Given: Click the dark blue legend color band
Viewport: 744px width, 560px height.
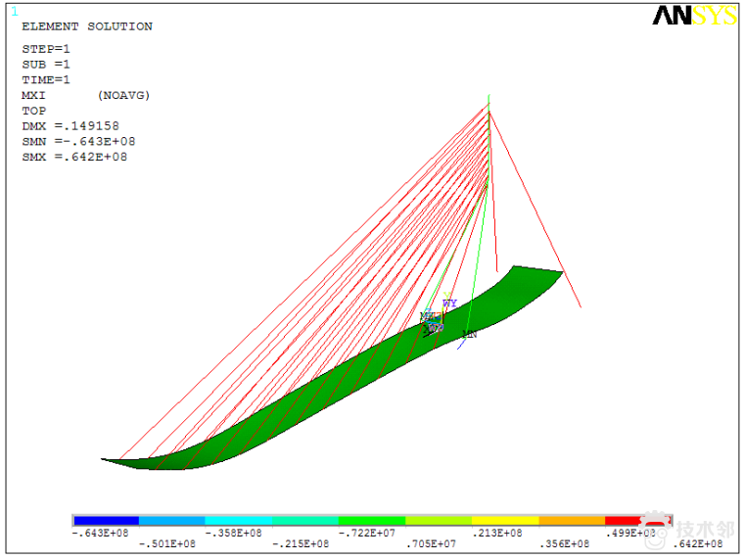Looking at the screenshot, I should click(x=106, y=520).
